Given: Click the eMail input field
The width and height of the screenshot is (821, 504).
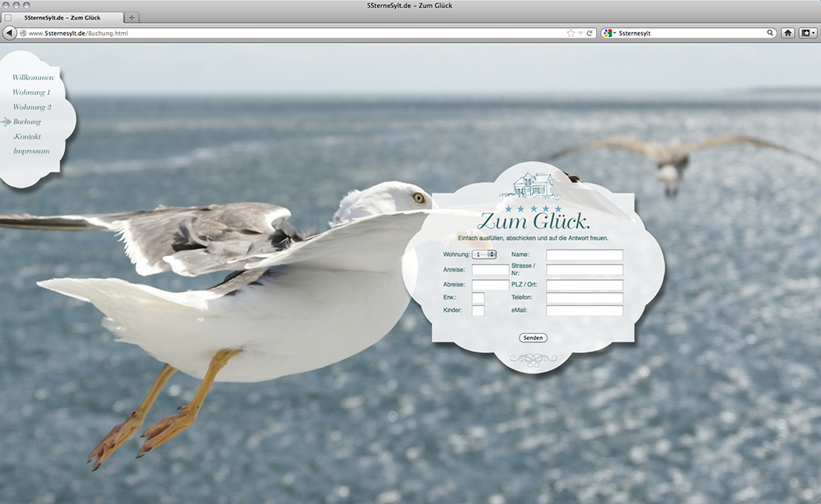Looking at the screenshot, I should click(x=585, y=311).
